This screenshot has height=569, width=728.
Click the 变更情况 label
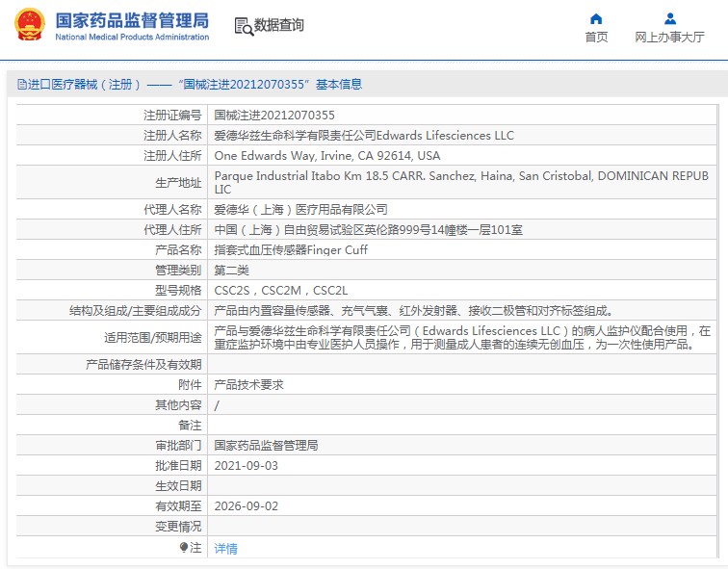pos(178,527)
